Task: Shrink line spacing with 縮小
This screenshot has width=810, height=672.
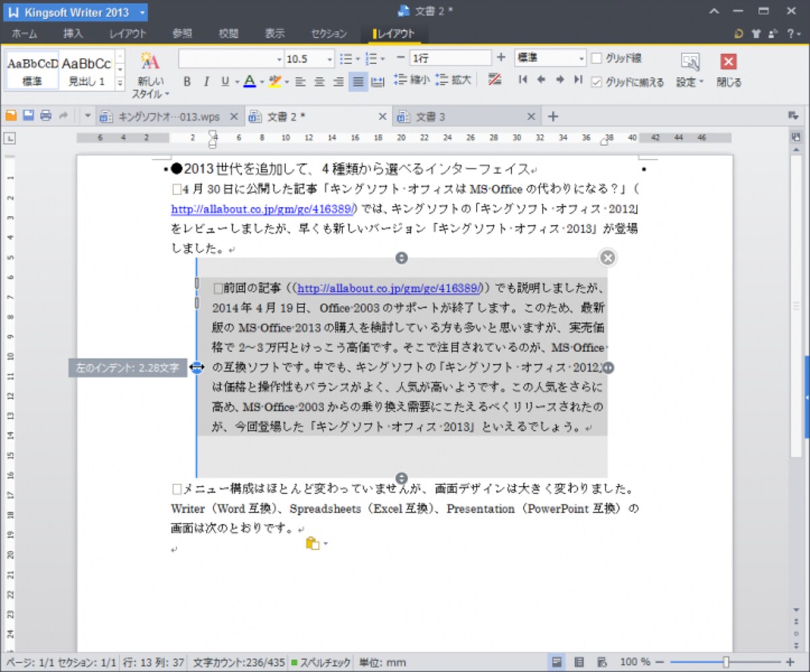Action: click(x=411, y=80)
